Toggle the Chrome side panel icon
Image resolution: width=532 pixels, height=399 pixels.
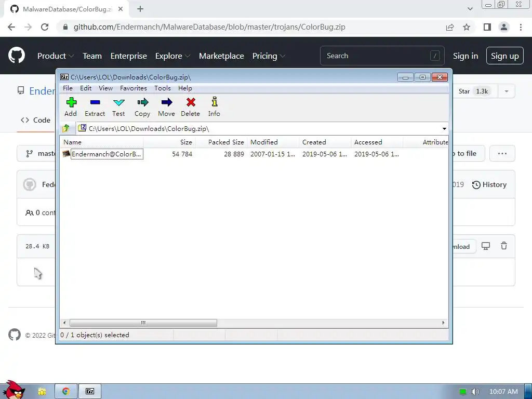tap(487, 27)
